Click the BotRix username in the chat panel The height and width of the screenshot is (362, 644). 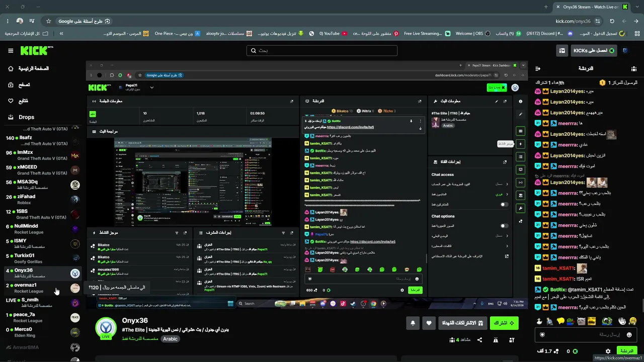558,290
